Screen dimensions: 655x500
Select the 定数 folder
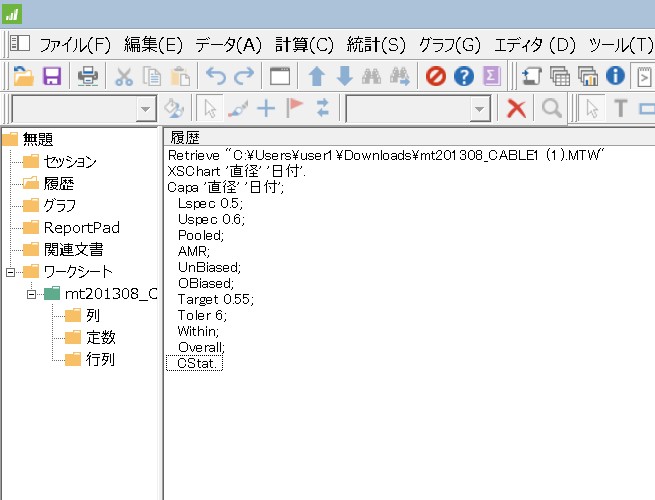point(101,338)
